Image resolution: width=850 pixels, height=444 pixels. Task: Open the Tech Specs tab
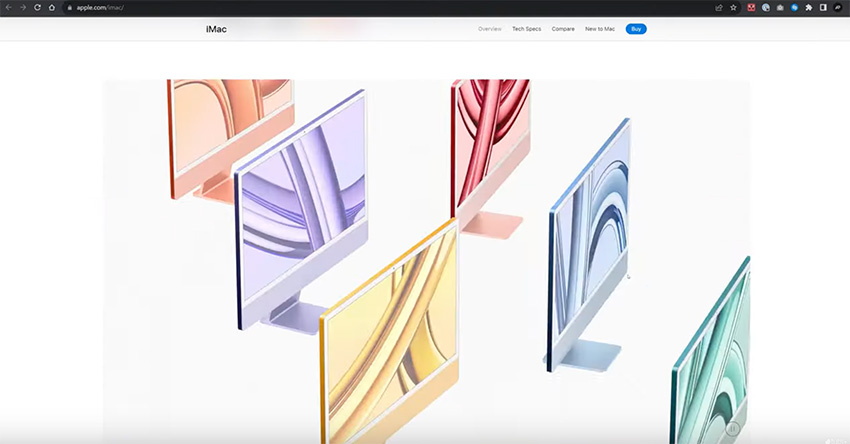click(526, 29)
